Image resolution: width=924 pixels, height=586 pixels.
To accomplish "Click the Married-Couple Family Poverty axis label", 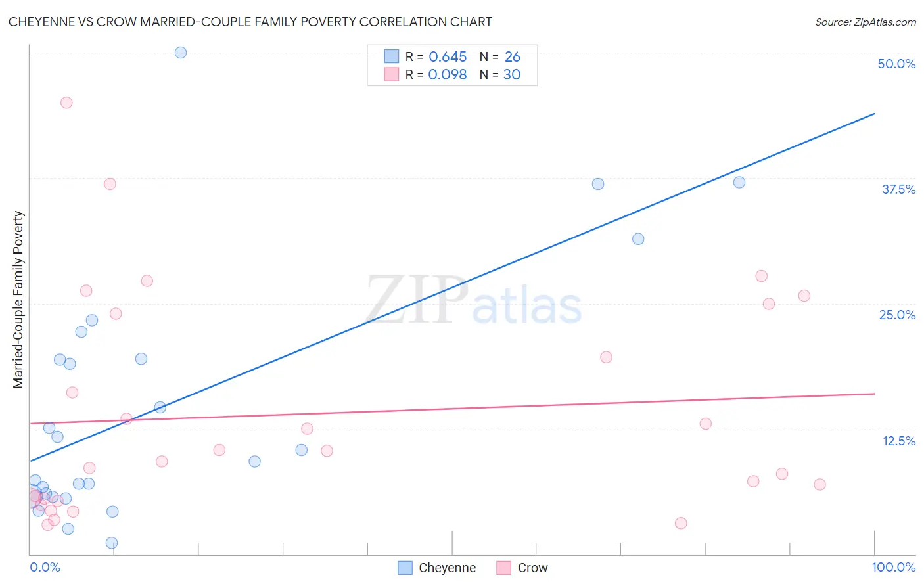I will (18, 300).
